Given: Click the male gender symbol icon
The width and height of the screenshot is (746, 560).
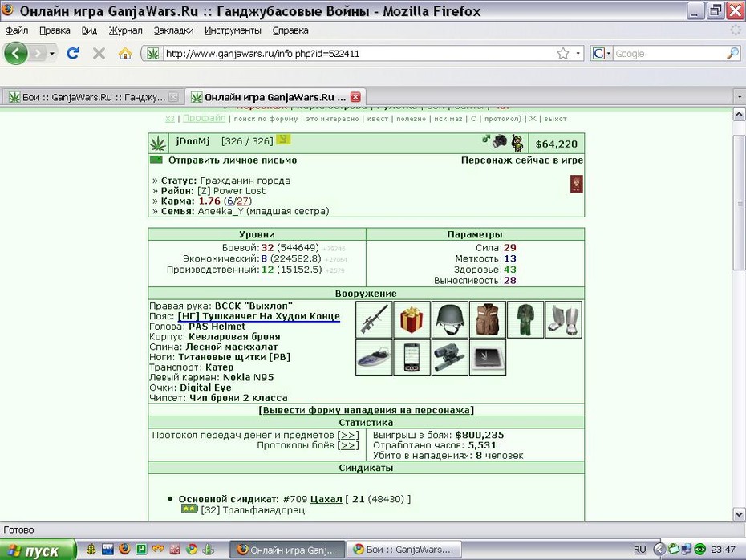Looking at the screenshot, I should [486, 139].
